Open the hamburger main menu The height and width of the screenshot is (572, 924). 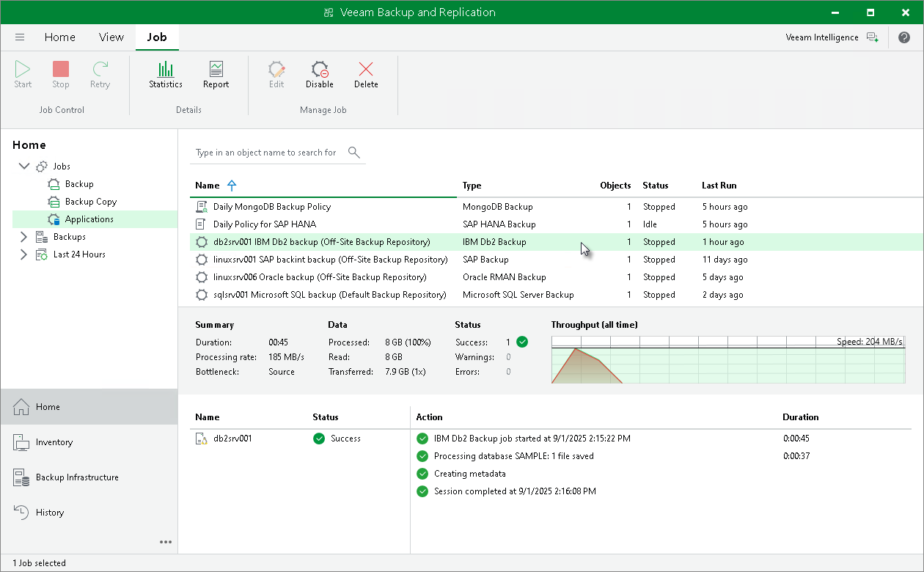pyautogui.click(x=20, y=37)
